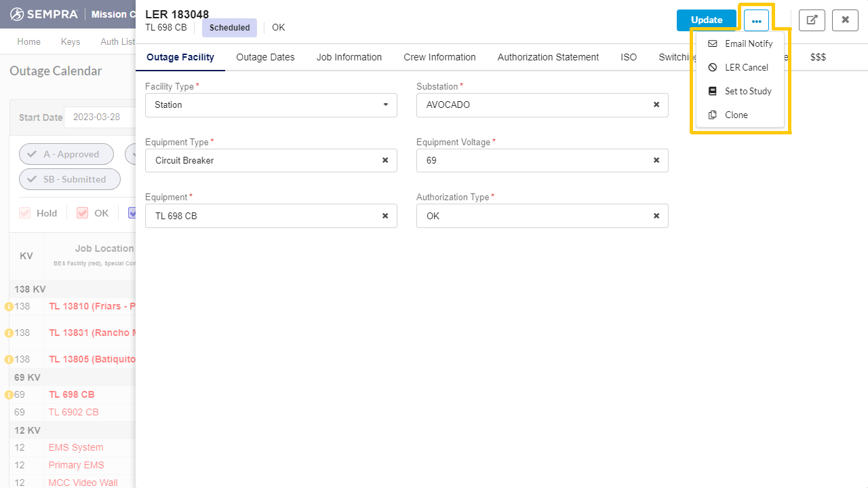Open LER in new window icon
The height and width of the screenshot is (488, 868).
click(812, 20)
